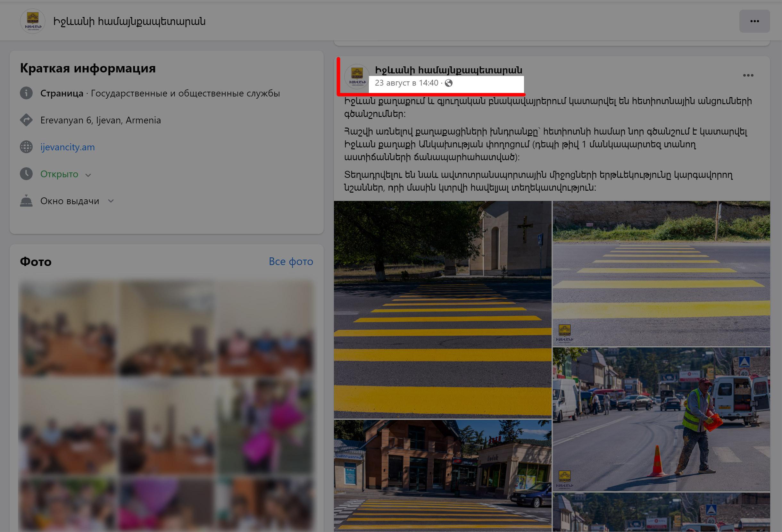Click the clock icon beside Открыто

26,174
